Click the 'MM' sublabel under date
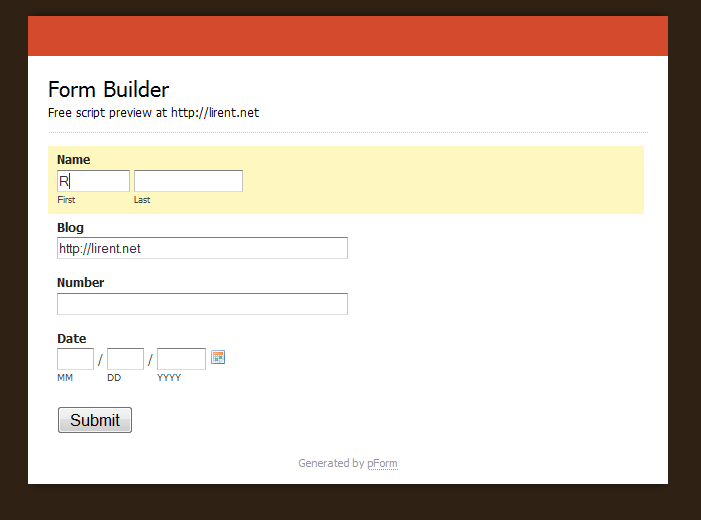 65,378
